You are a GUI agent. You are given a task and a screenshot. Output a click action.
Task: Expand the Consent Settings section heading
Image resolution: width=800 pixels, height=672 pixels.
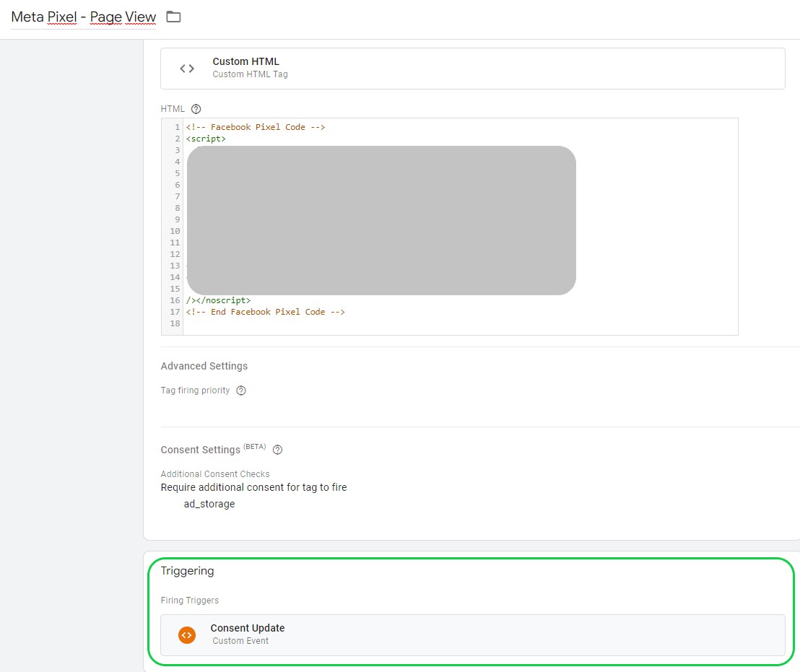pyautogui.click(x=201, y=450)
